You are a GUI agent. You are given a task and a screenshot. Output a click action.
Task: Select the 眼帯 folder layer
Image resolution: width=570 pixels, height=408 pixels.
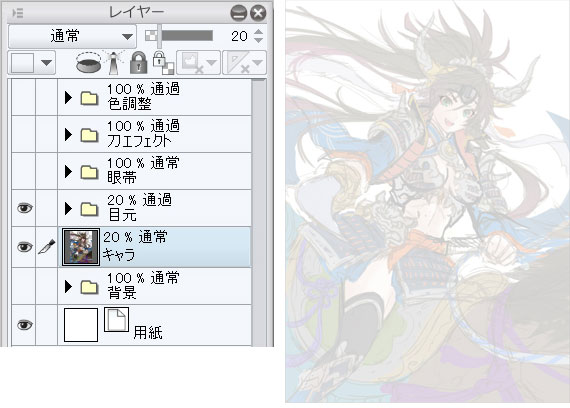(x=154, y=171)
